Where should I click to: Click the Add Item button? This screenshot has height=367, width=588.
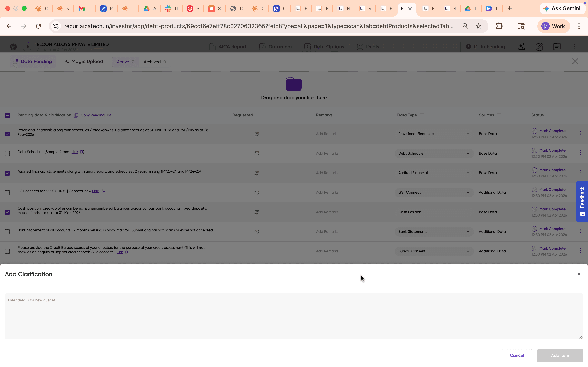point(560,355)
